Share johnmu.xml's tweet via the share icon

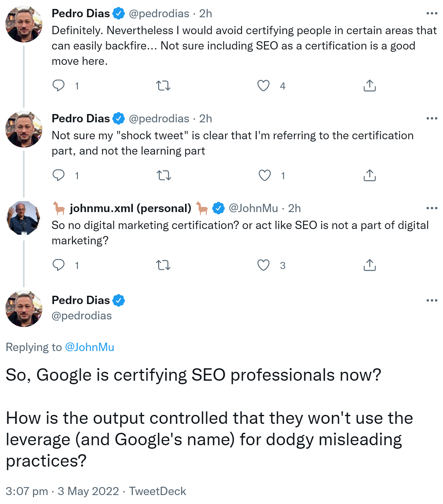pyautogui.click(x=370, y=265)
